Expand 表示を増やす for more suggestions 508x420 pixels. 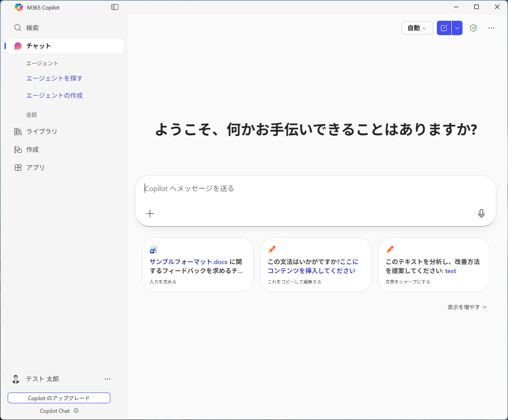tap(467, 307)
